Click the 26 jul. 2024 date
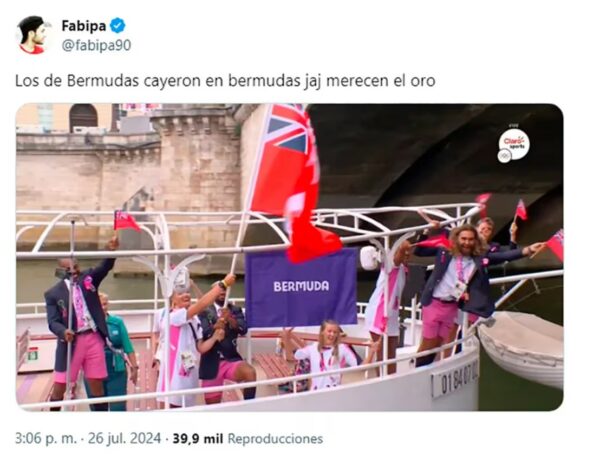 (125, 438)
